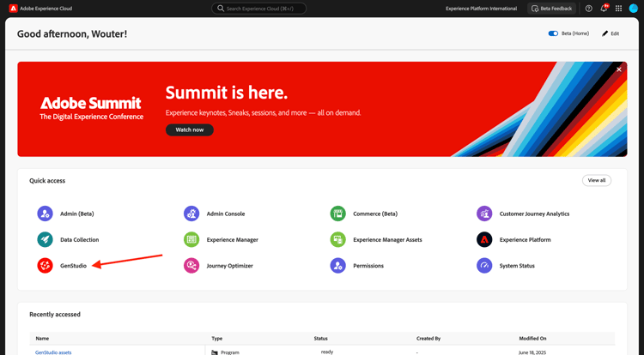The image size is (644, 355).
Task: Click the Edit pencil button
Action: point(611,33)
